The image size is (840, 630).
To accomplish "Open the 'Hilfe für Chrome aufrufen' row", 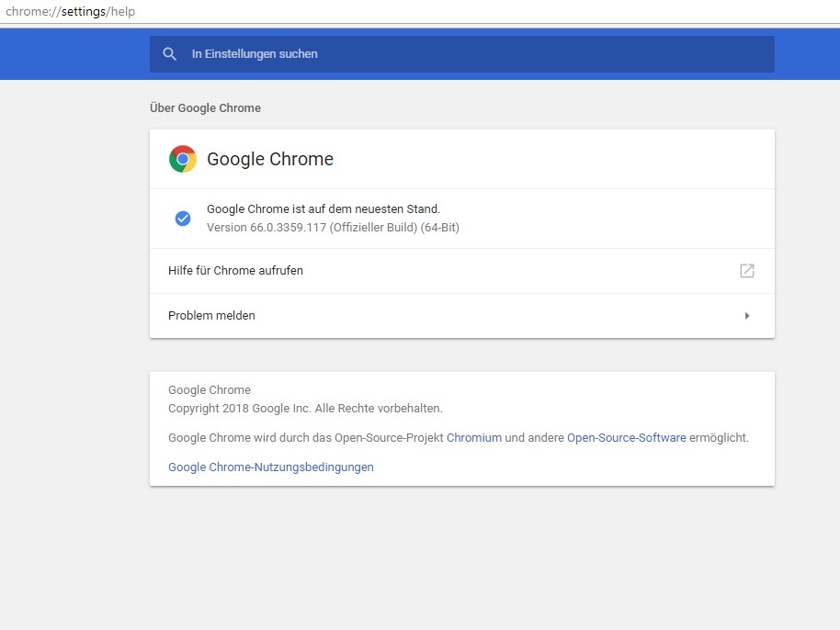I will tap(235, 271).
